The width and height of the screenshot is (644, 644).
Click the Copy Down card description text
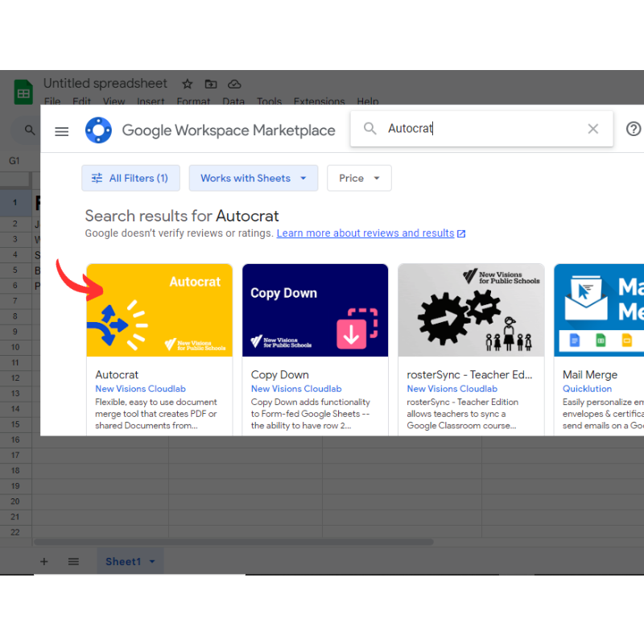click(311, 414)
